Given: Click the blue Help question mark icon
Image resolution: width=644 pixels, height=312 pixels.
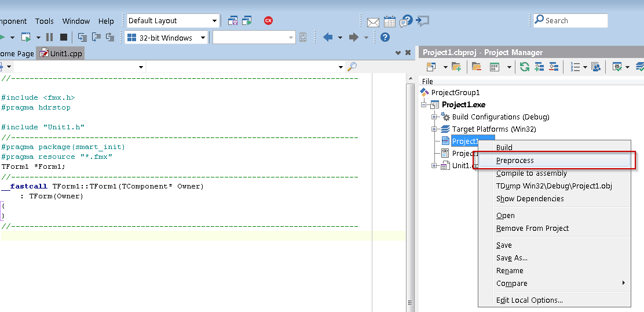Looking at the screenshot, I should tap(385, 38).
